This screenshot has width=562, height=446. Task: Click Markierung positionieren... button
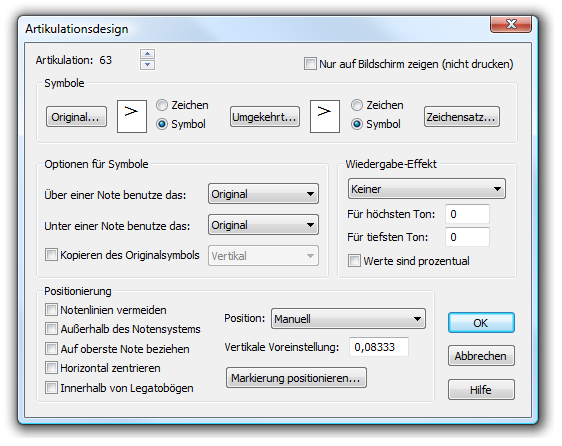pos(296,378)
